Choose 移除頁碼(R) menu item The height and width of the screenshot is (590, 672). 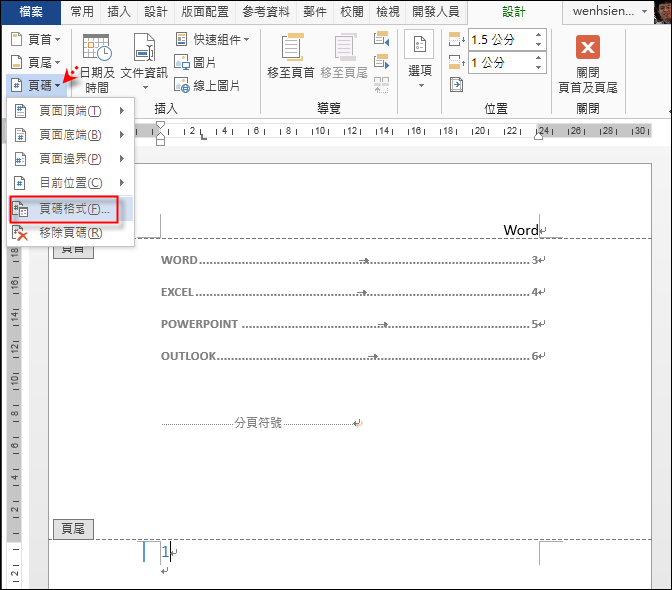pyautogui.click(x=71, y=233)
